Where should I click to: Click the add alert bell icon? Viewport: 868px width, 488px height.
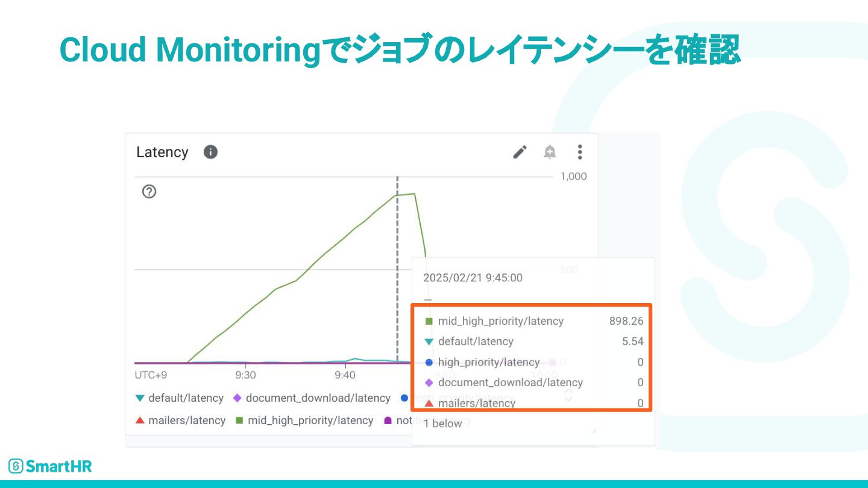pyautogui.click(x=550, y=152)
